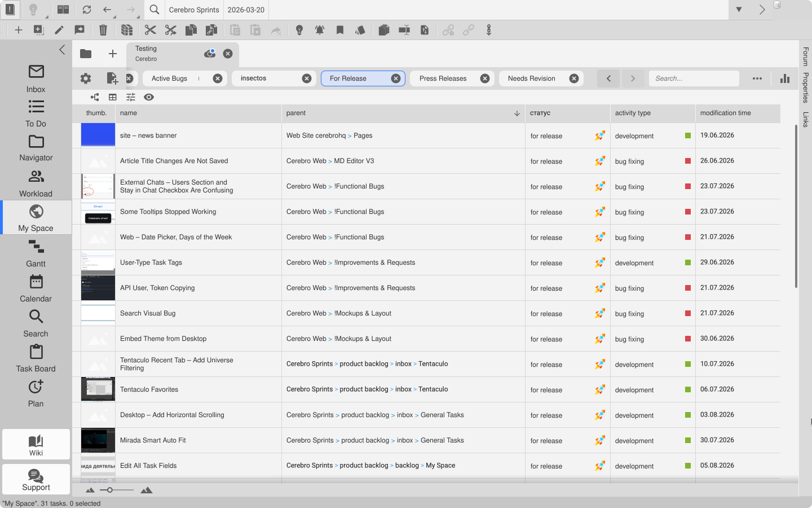
Task: Click the Search input field
Action: pos(694,78)
